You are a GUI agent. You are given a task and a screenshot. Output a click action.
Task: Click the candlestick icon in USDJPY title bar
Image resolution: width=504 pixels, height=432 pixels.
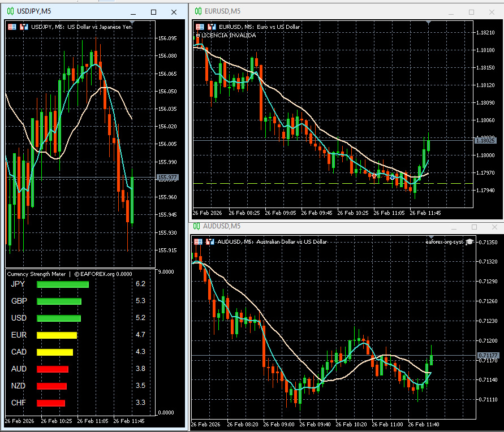click(x=10, y=12)
